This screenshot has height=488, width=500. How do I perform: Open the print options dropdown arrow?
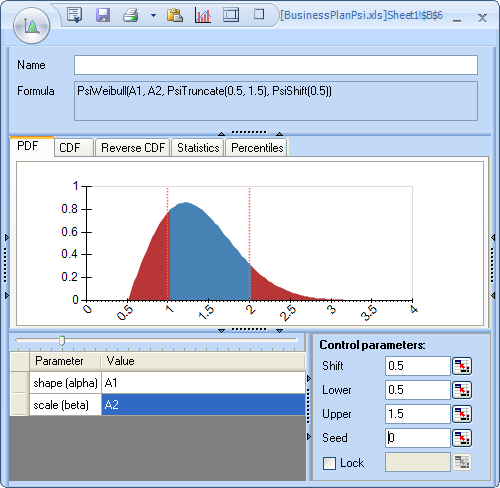153,15
